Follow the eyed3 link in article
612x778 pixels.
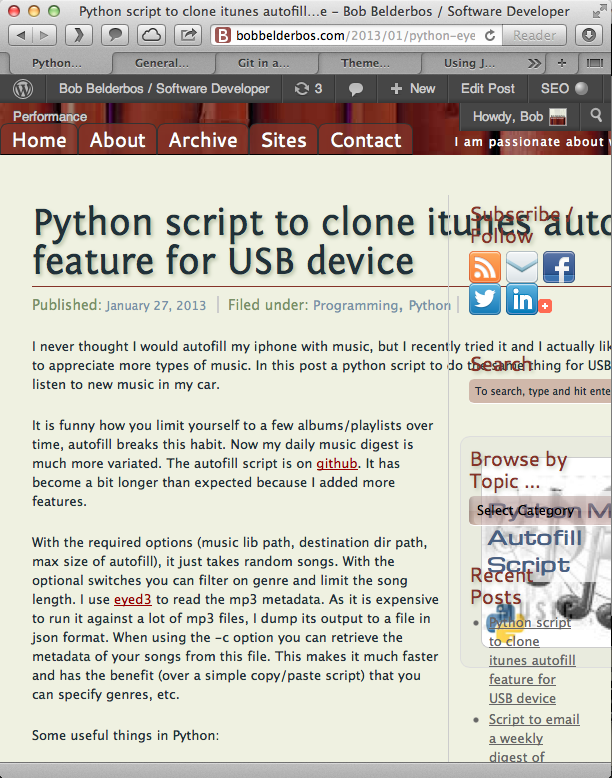tap(133, 599)
